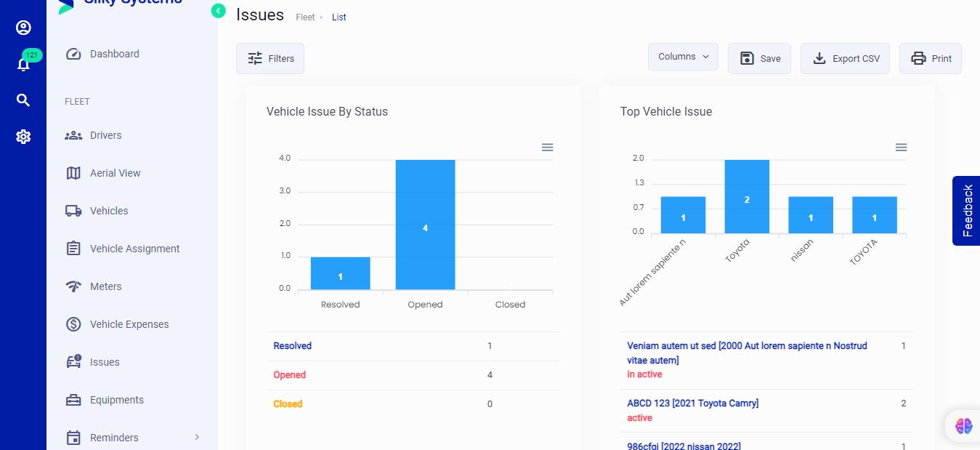Screen dimensions: 980x450
Task: Open Vehicle Issue By Status chart menu
Action: (547, 148)
